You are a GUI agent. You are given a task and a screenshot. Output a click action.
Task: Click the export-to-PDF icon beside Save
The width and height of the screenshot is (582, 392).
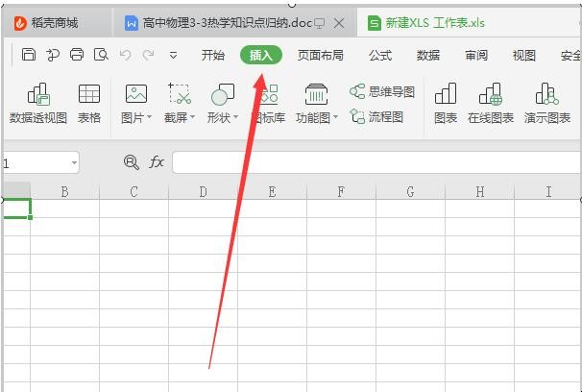[x=53, y=55]
